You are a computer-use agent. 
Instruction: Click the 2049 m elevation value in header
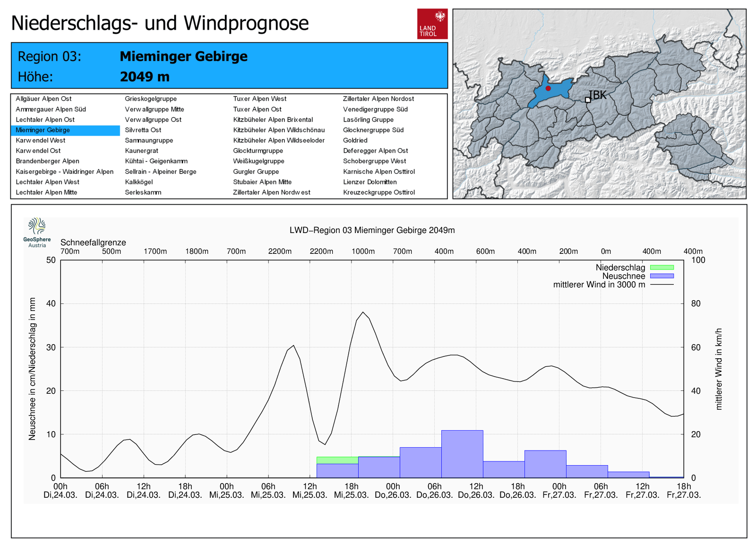[x=145, y=77]
